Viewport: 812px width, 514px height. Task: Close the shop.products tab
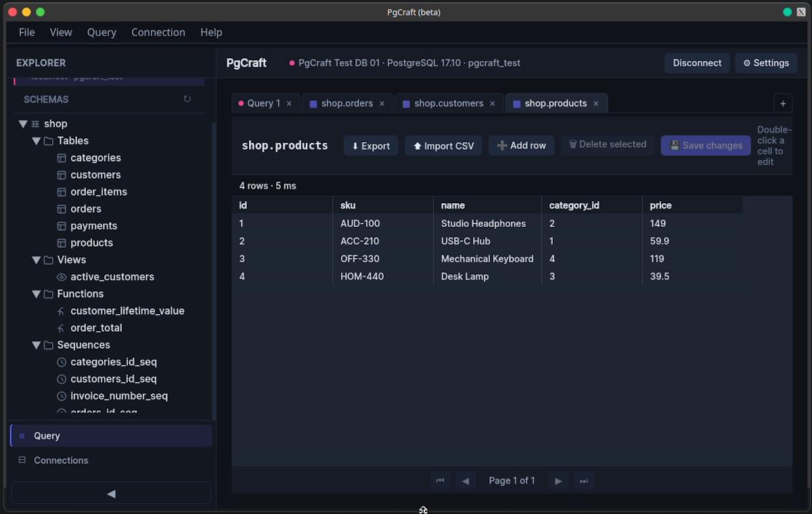point(596,104)
